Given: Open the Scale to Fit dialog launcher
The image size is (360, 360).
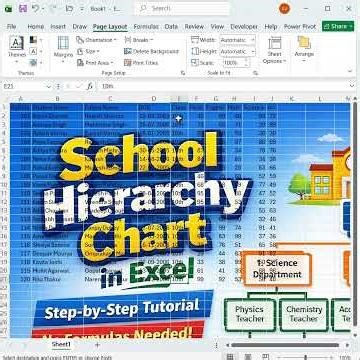Looking at the screenshot, I should (255, 73).
